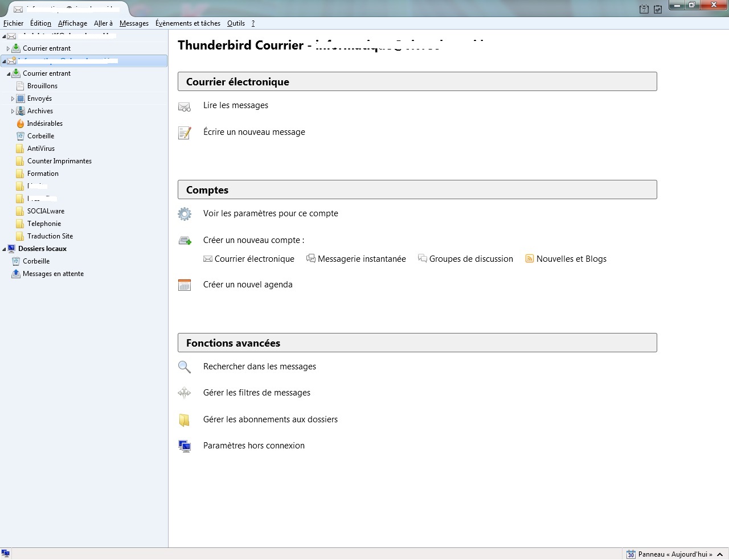Click the message filters arrows icon
The height and width of the screenshot is (560, 729).
pyautogui.click(x=185, y=393)
